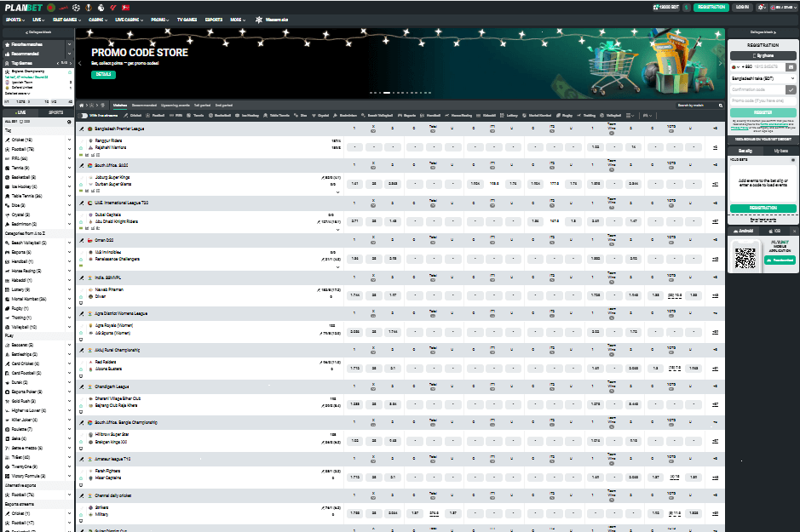Select Basketball in the sports filter bar
This screenshot has width=800, height=532.
pos(220,115)
